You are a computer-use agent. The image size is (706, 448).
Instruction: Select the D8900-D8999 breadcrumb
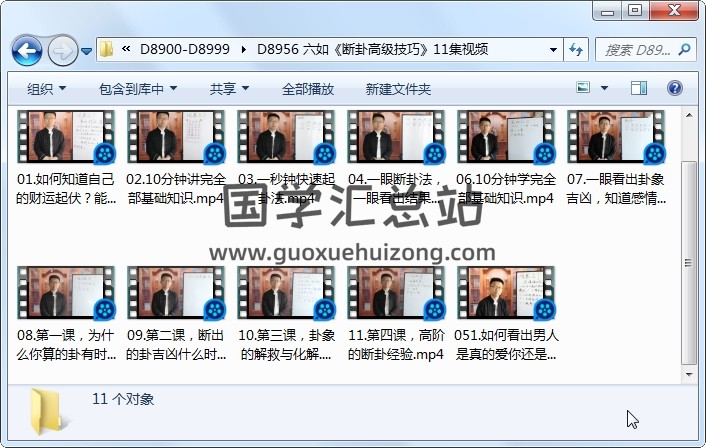coord(185,49)
